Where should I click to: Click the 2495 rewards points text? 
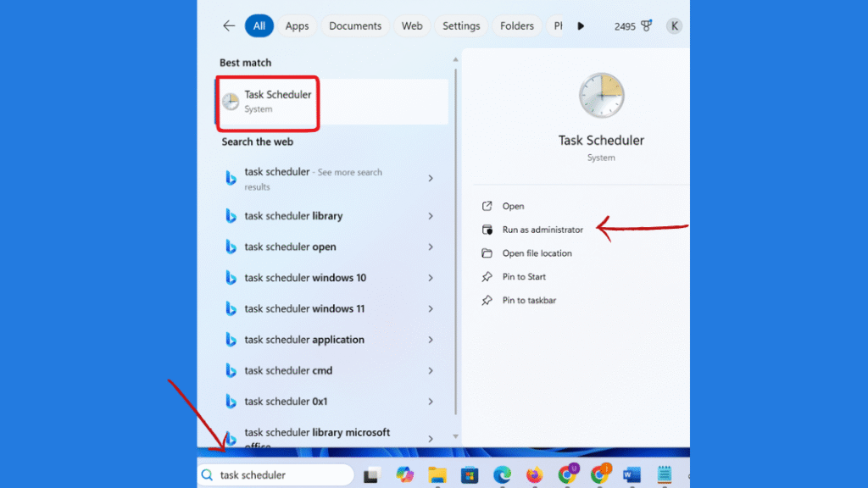click(625, 26)
